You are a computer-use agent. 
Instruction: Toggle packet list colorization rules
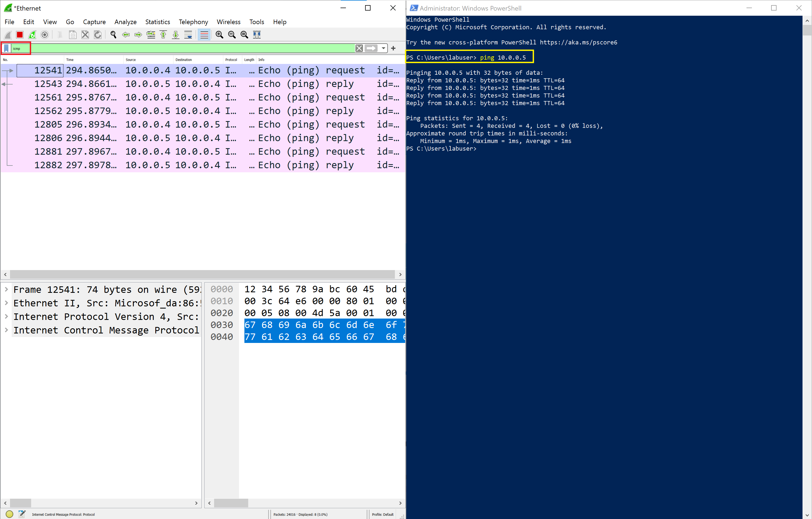pyautogui.click(x=204, y=35)
